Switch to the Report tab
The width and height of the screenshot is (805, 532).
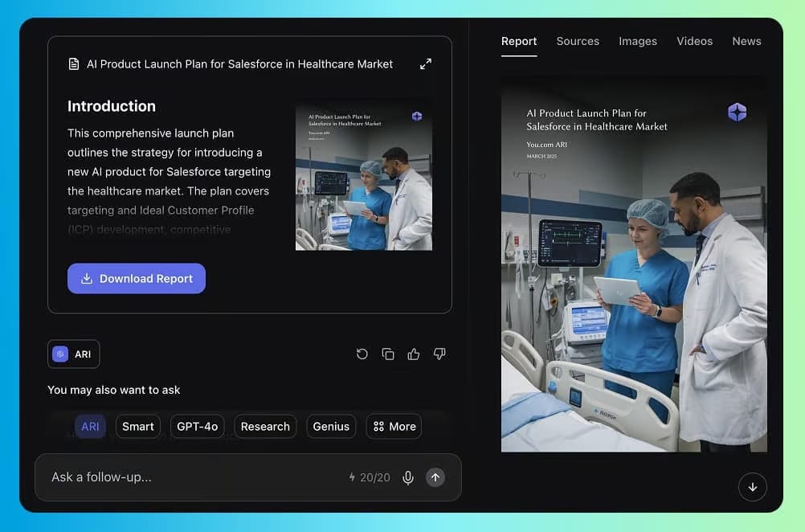(x=519, y=41)
